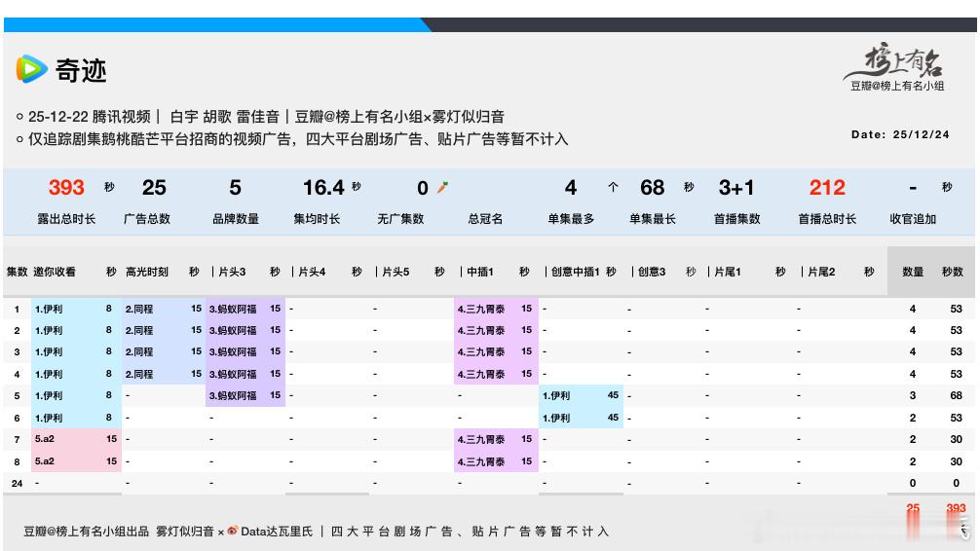Viewport: 980px width, 551px height.
Task: Click the footer text Data达瓦里氏
Action: pos(277,531)
